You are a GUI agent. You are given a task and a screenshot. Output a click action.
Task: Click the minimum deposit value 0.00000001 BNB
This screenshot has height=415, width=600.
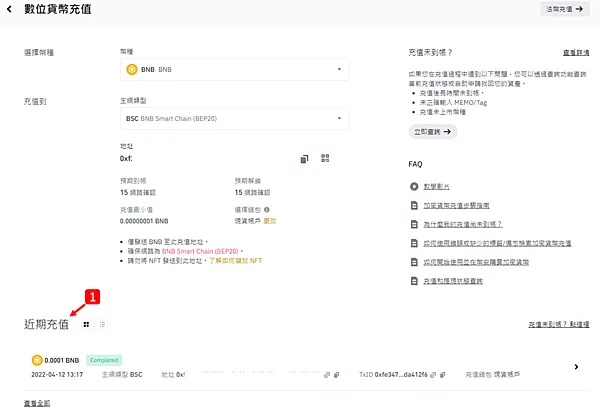[x=144, y=221]
